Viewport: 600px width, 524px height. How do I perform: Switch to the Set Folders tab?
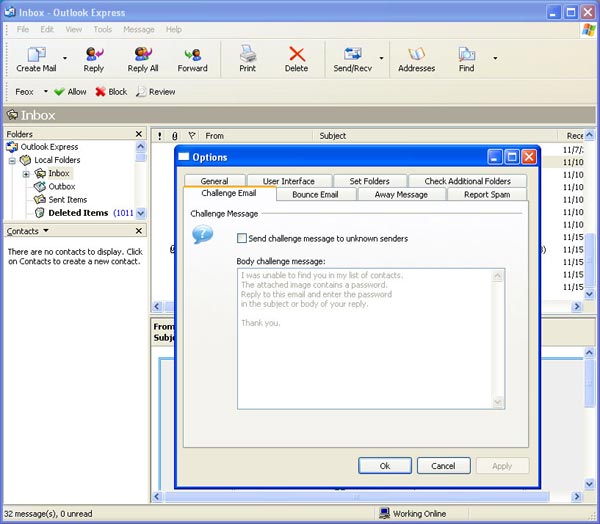[x=370, y=181]
